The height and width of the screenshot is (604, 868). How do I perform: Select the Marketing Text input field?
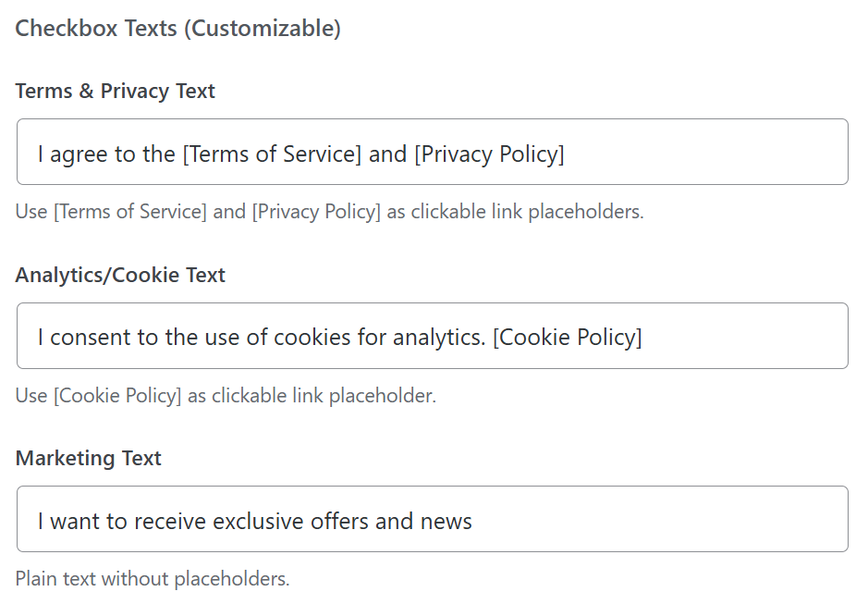pyautogui.click(x=432, y=519)
